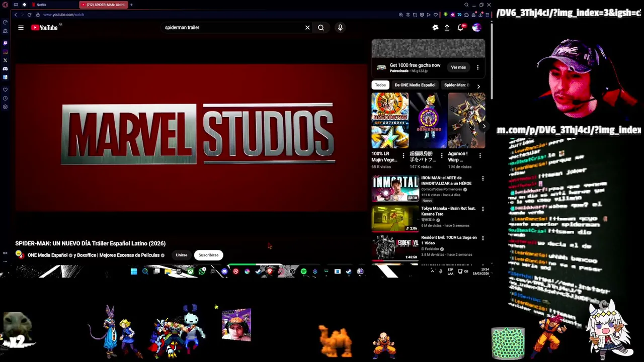Viewport: 644px width, 362px height.
Task: Go to YouTube home via logo
Action: coord(44,28)
